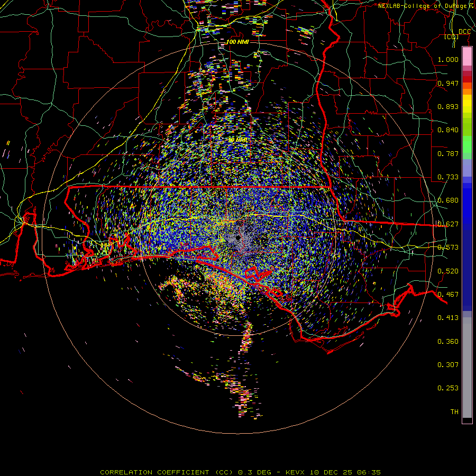Viewport: 476px width, 476px height.
Task: Click the 0.360 scale value
Action: click(448, 342)
